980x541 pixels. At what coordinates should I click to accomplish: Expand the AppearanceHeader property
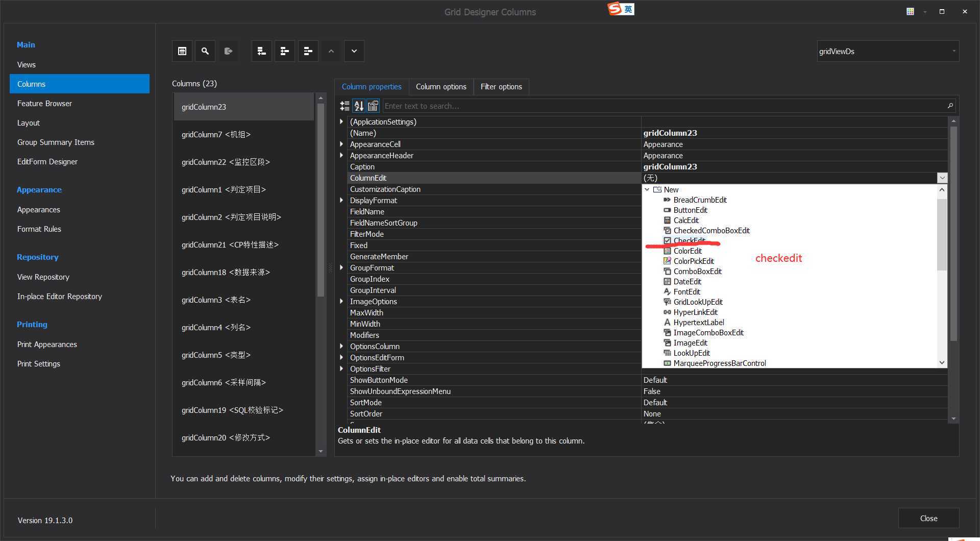point(341,155)
